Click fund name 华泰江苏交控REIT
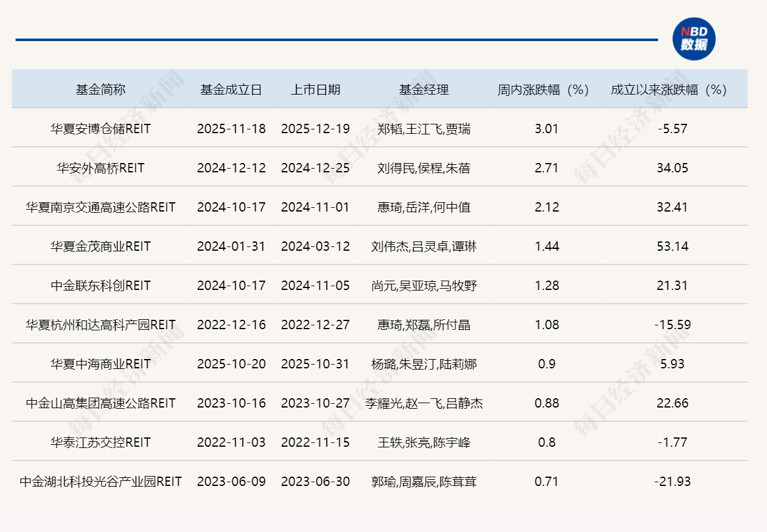The height and width of the screenshot is (532, 767). [101, 442]
